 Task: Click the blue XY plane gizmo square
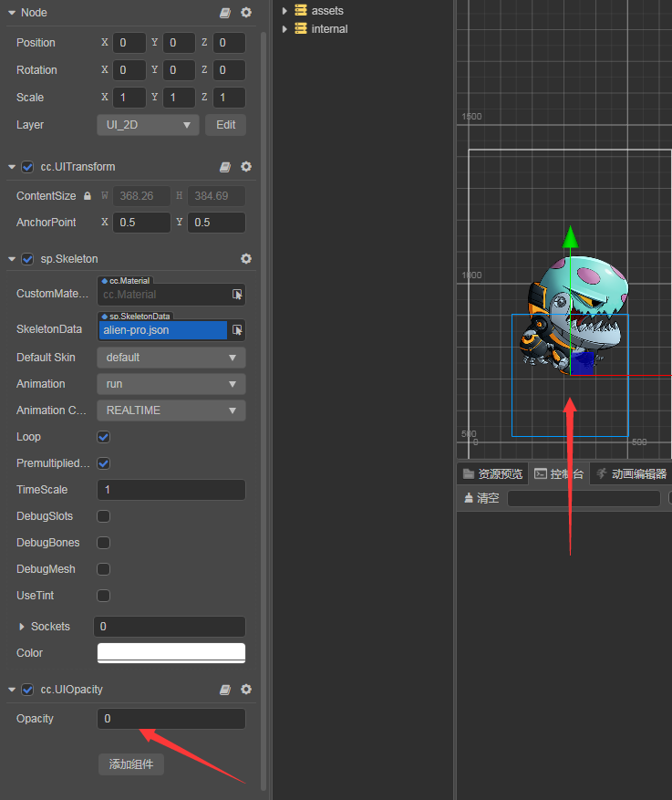coord(582,363)
